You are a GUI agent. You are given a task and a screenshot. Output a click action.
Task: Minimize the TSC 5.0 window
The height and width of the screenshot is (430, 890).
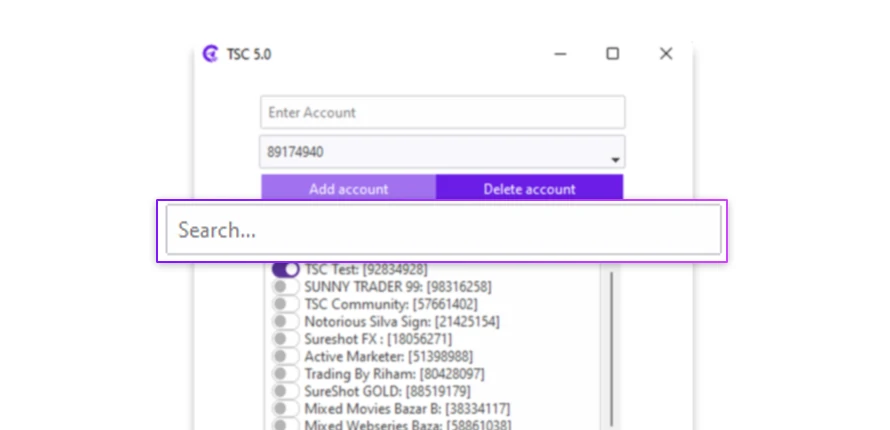tap(559, 54)
